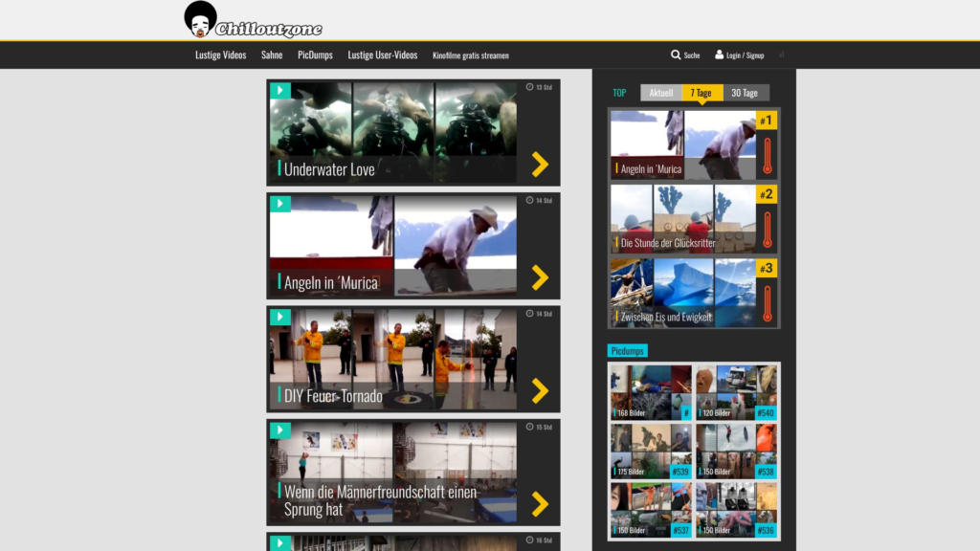Screen dimensions: 980x551
Task: Click the clock icon showing 15 Std
Action: [529, 427]
